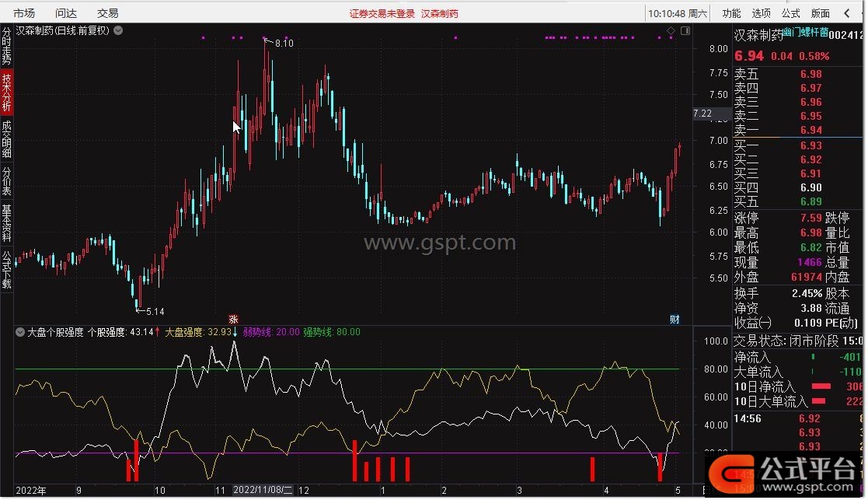Viewport: 868px width, 500px height.
Task: Open the 功能 menu
Action: 731,13
